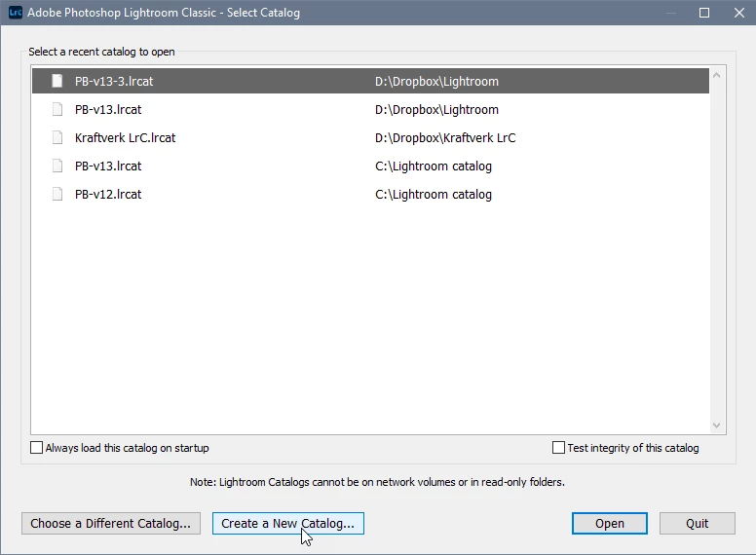Click the Open button

pos(610,523)
